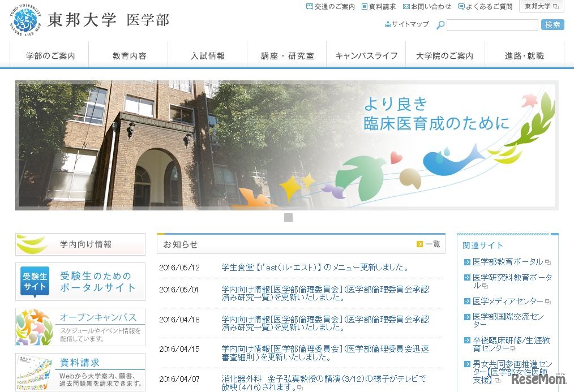The width and height of the screenshot is (574, 392).
Task: Click the gray slideshow indicator square
Action: 289,218
